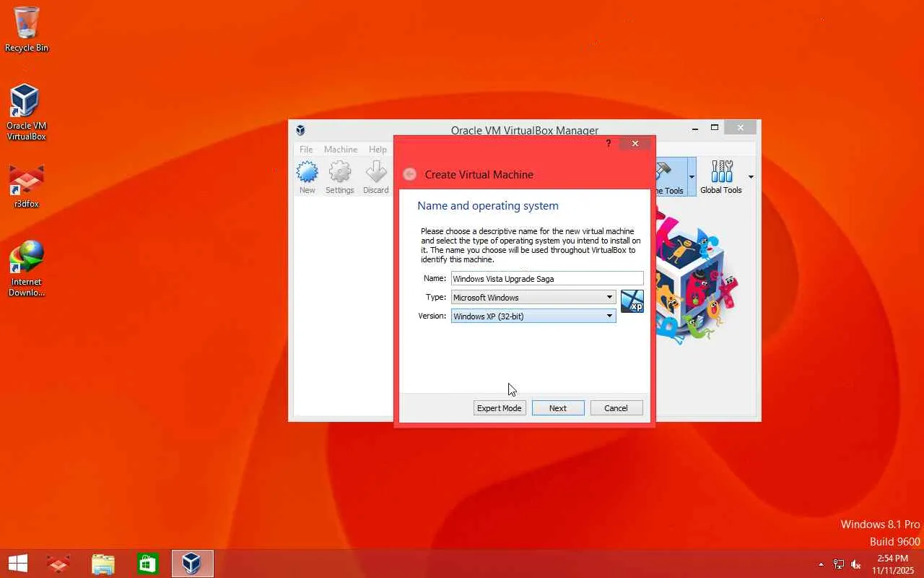
Task: Open the Windows Start button
Action: pyautogui.click(x=18, y=564)
